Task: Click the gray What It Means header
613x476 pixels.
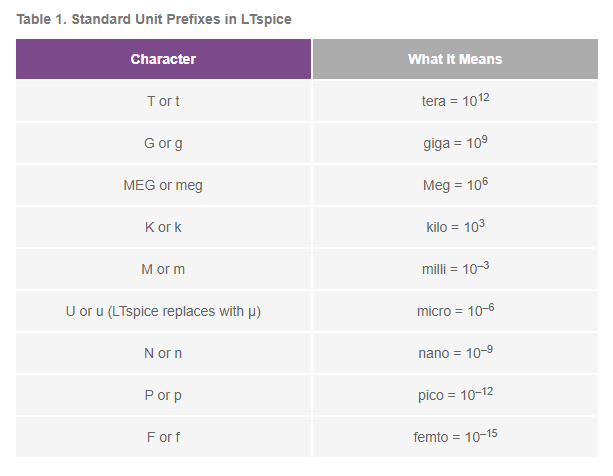Action: click(x=455, y=59)
